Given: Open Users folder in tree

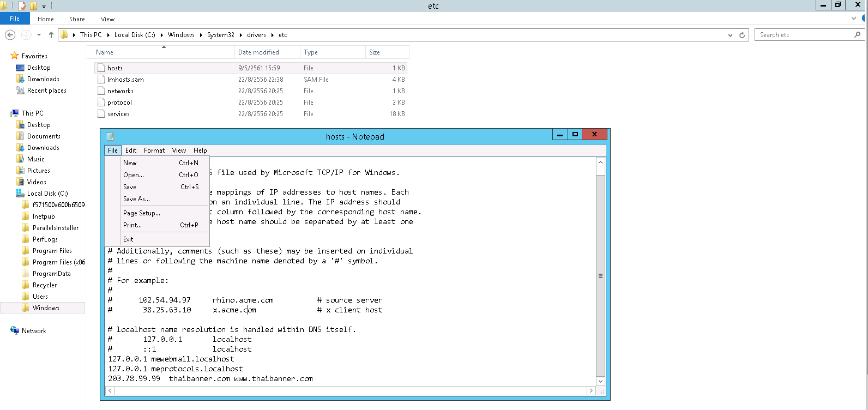Looking at the screenshot, I should click(40, 297).
